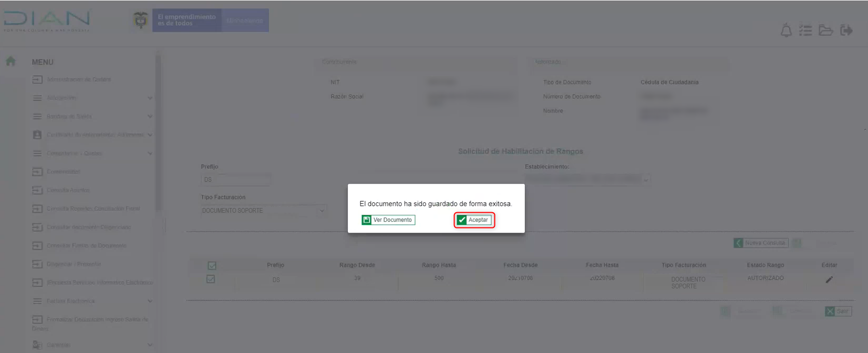Open Consulta Asuntos in the side menu
The width and height of the screenshot is (868, 353).
68,190
